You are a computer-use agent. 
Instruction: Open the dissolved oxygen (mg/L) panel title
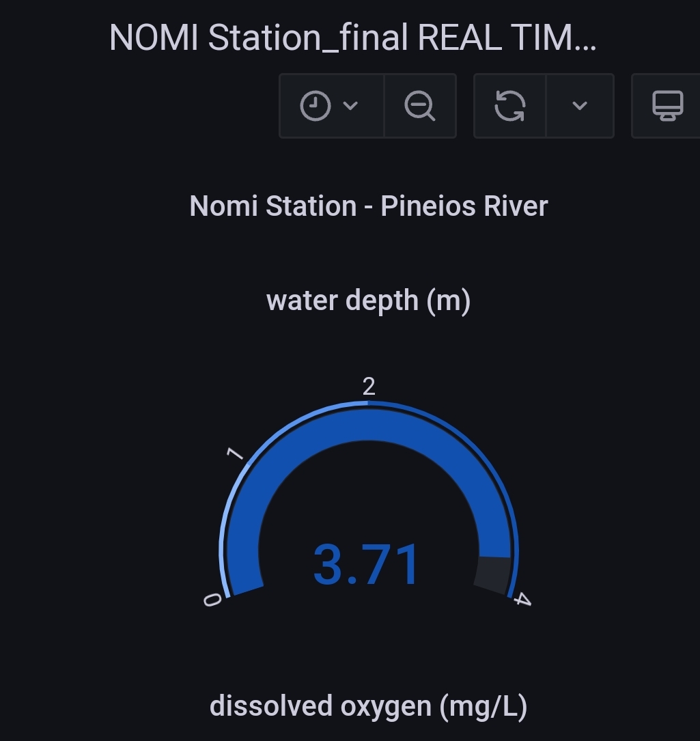point(368,705)
